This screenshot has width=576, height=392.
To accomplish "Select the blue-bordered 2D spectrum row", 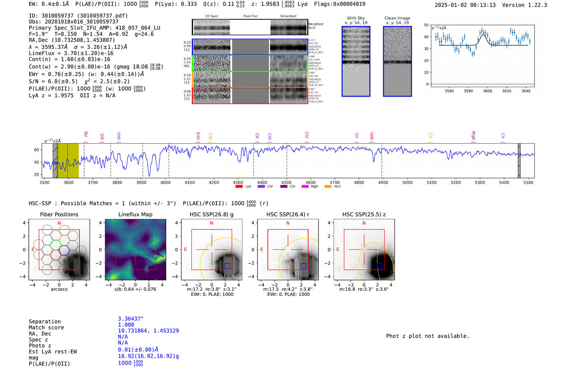I will [250, 47].
